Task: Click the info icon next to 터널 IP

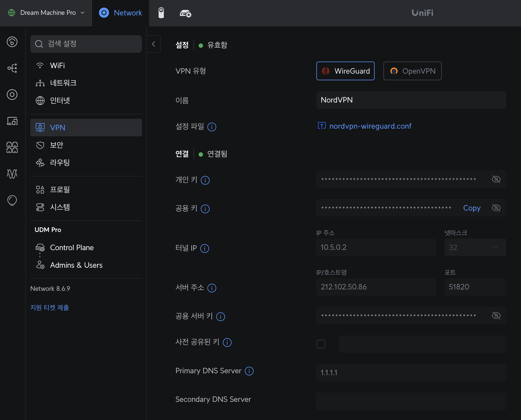Action: 205,248
